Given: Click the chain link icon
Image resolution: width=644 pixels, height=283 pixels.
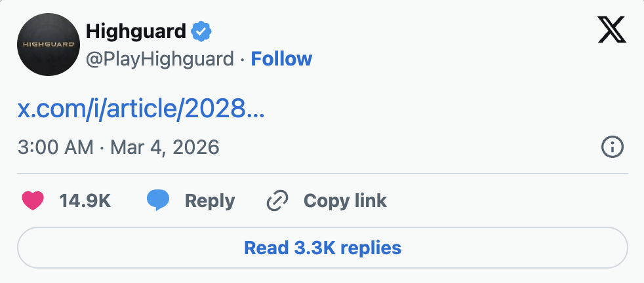Looking at the screenshot, I should pyautogui.click(x=277, y=200).
